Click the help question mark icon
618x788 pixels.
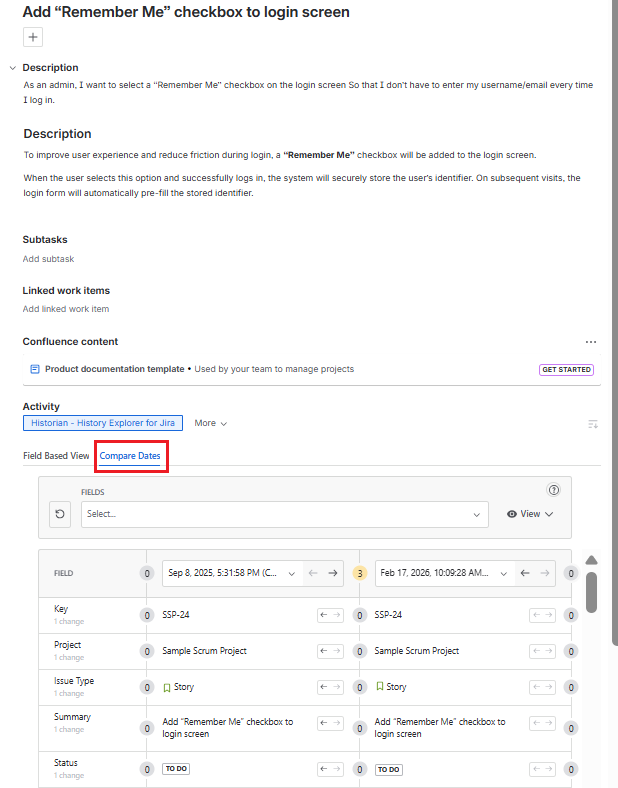point(554,490)
